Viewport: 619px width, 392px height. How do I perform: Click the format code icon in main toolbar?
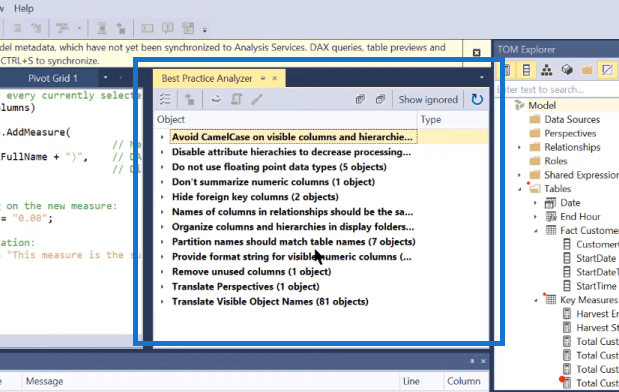point(62,28)
